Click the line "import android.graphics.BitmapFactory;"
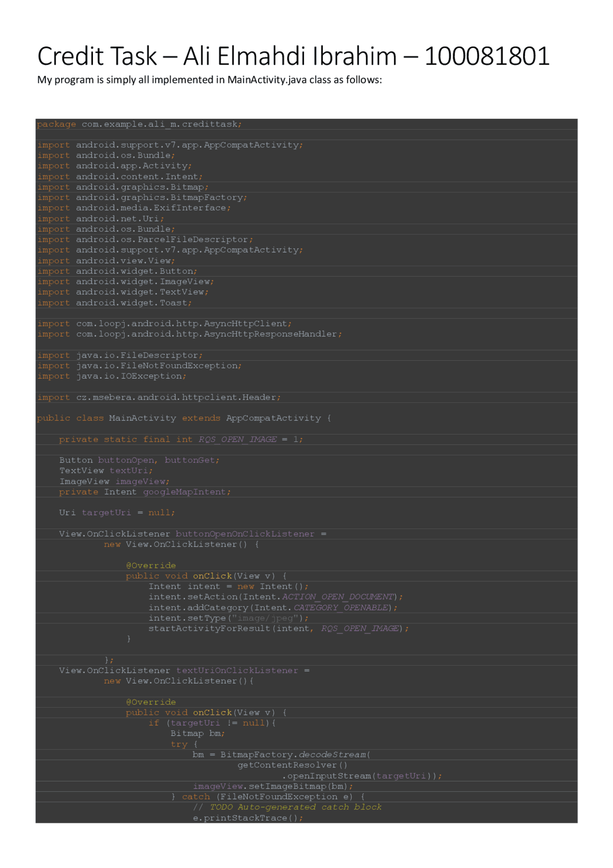The width and height of the screenshot is (613, 868). (142, 197)
